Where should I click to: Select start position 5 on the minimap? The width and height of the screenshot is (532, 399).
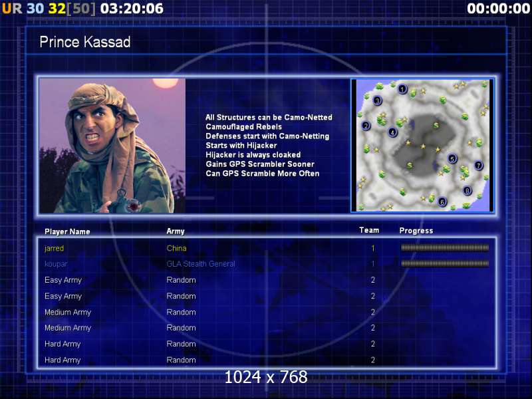[x=452, y=159]
